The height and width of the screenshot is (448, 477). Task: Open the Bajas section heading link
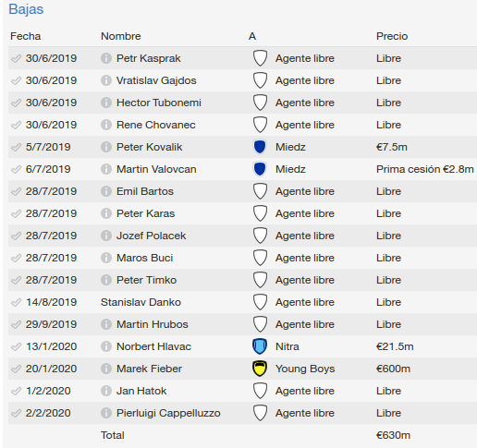26,9
